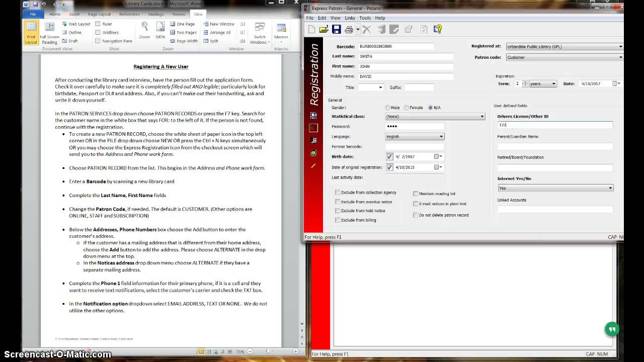Open the third view icon in the Registration sidebar

(x=313, y=140)
